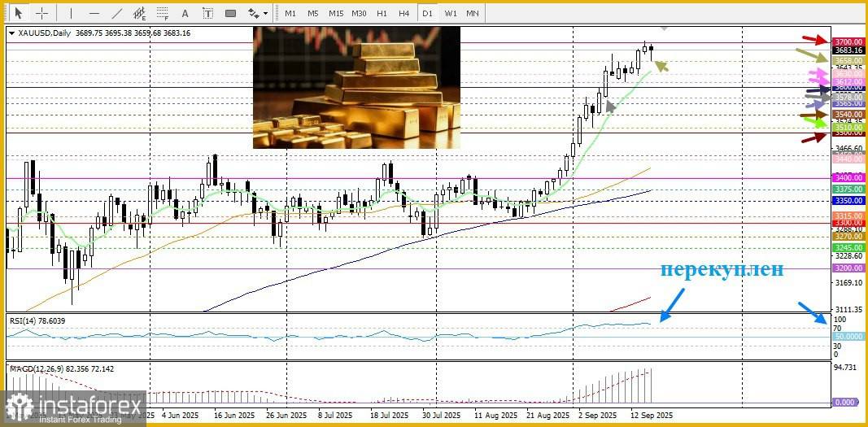Click the purple 3200.00 price level label
The image size is (868, 427).
point(848,268)
